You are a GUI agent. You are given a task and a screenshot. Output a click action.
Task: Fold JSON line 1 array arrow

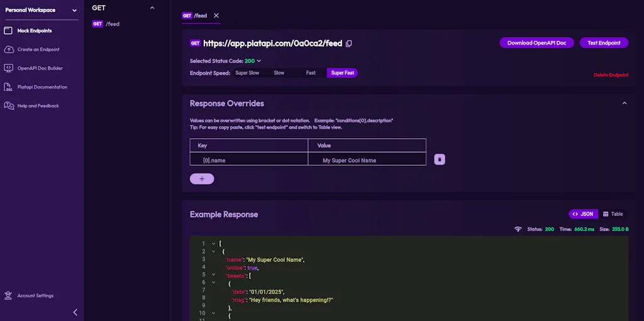[213, 244]
